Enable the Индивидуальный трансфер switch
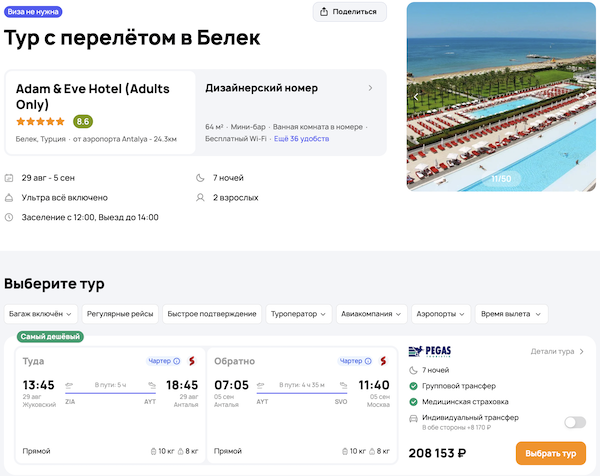 tap(575, 422)
